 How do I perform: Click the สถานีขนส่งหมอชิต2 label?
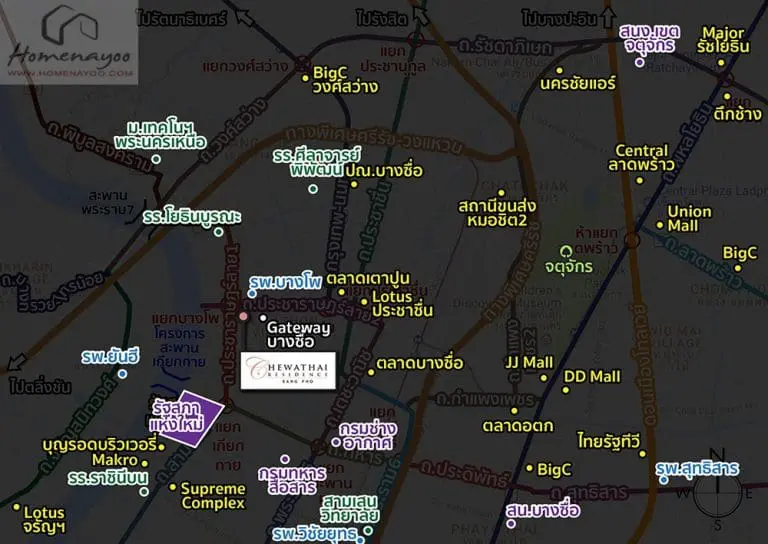point(497,213)
